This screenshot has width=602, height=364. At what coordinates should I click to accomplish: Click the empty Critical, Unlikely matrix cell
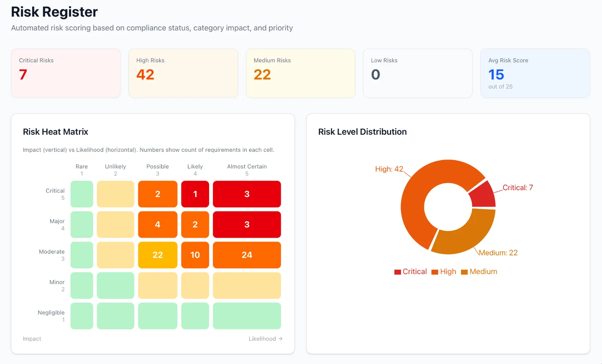[x=116, y=194]
